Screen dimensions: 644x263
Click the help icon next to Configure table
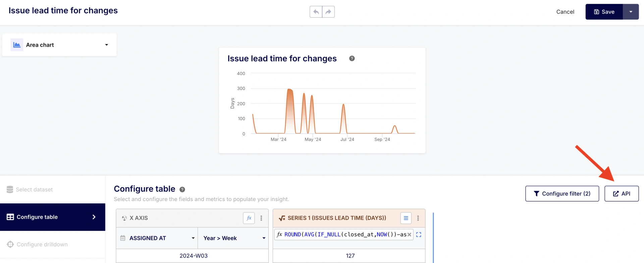pos(182,190)
